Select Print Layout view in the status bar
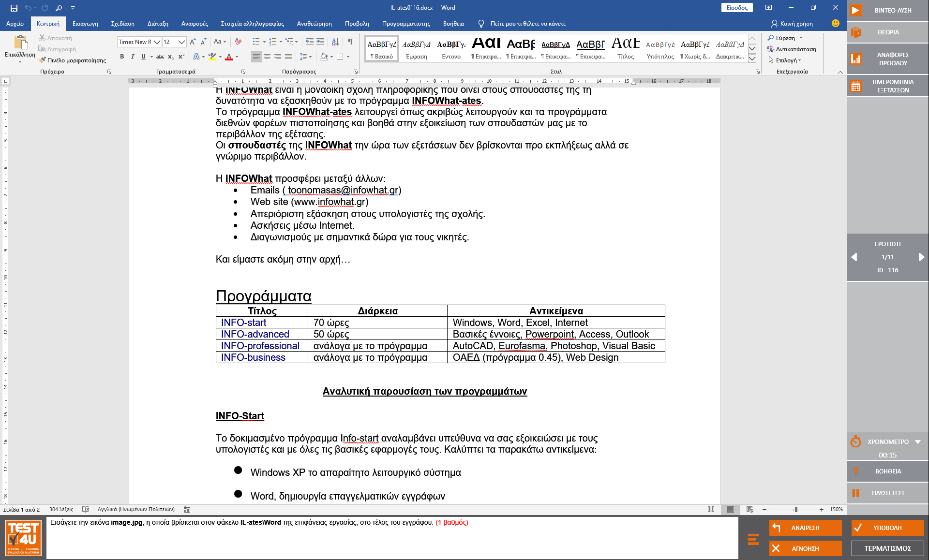 [730, 509]
